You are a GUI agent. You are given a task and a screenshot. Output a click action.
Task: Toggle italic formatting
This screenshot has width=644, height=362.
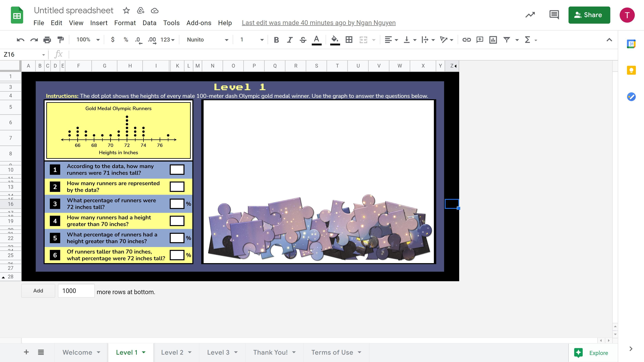(x=289, y=40)
